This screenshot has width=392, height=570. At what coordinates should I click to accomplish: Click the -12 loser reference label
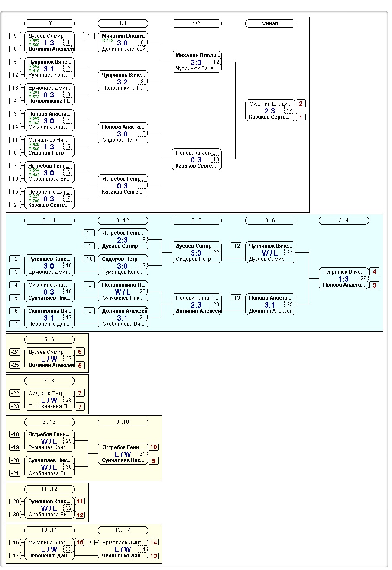(236, 246)
